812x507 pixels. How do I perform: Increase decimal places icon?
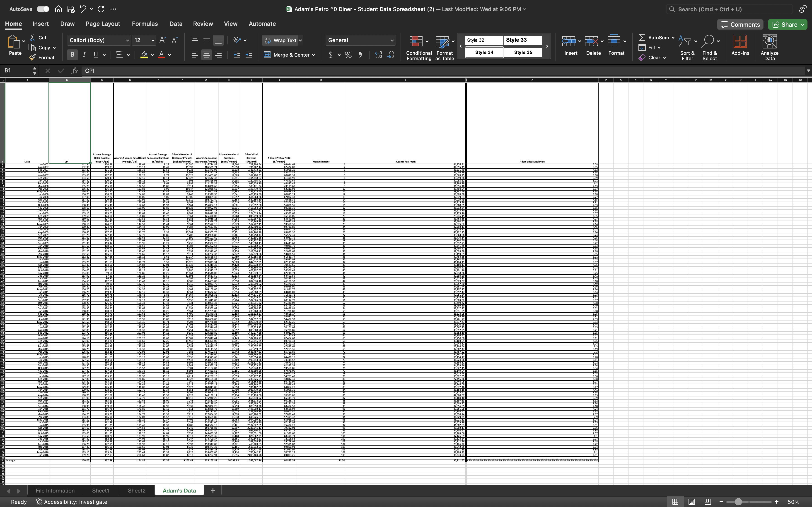[379, 55]
